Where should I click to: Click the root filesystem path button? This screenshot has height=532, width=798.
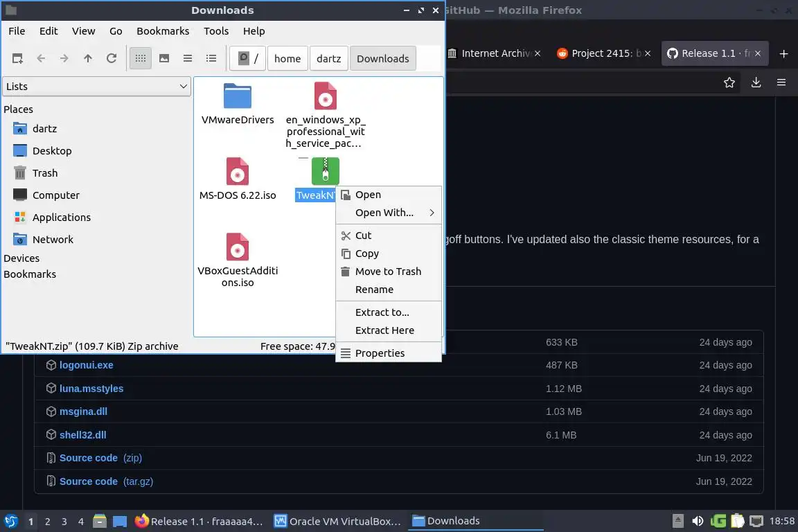tap(248, 59)
